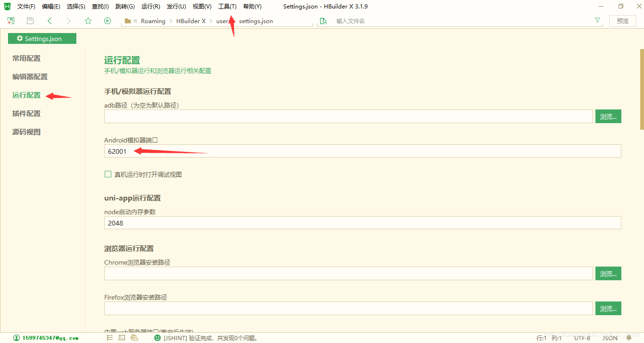This screenshot has width=644, height=343.
Task: Go back with the left arrow
Action: pos(50,21)
